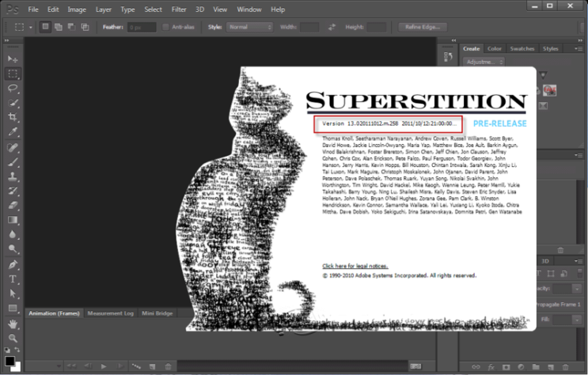Screen dimensions: 588x375
Task: Click the foreground color swatch
Action: click(9, 361)
